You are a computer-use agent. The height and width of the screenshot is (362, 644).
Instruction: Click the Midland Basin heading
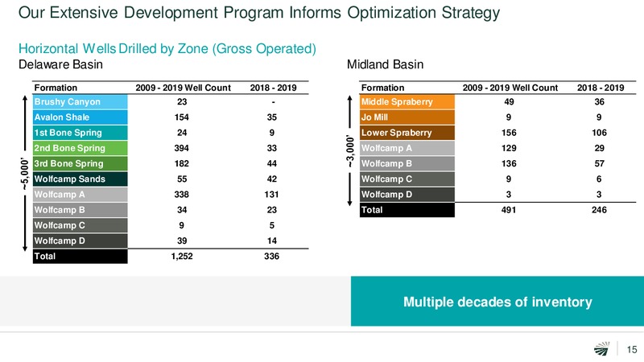(x=385, y=64)
